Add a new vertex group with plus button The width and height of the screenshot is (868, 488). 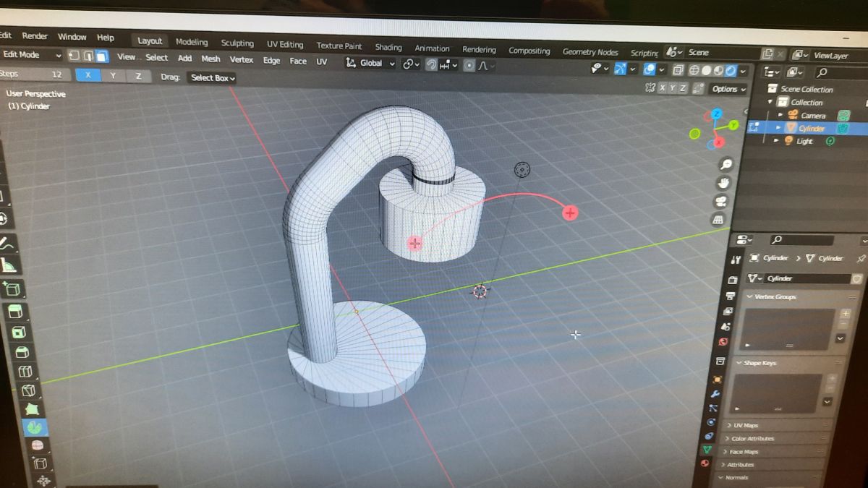point(846,313)
